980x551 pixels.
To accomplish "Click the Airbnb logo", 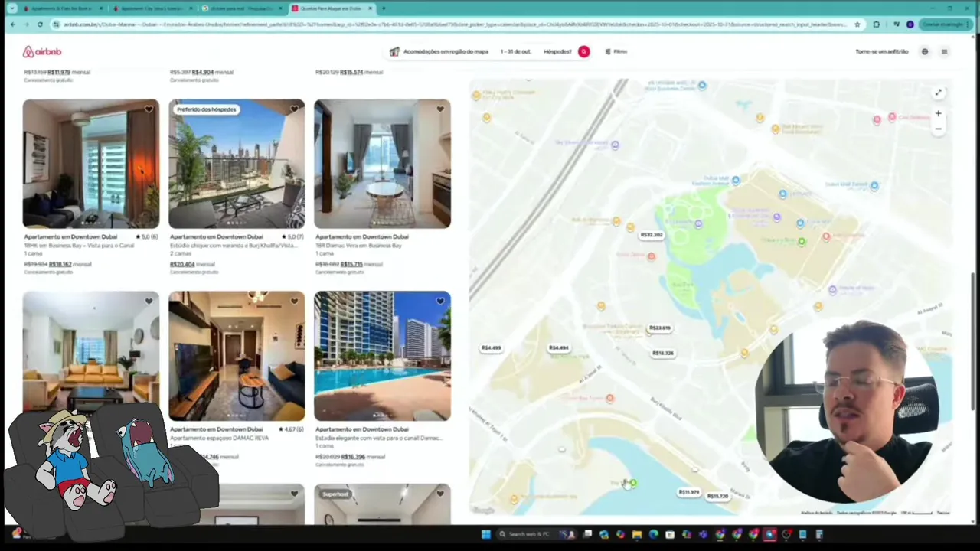I will point(41,51).
